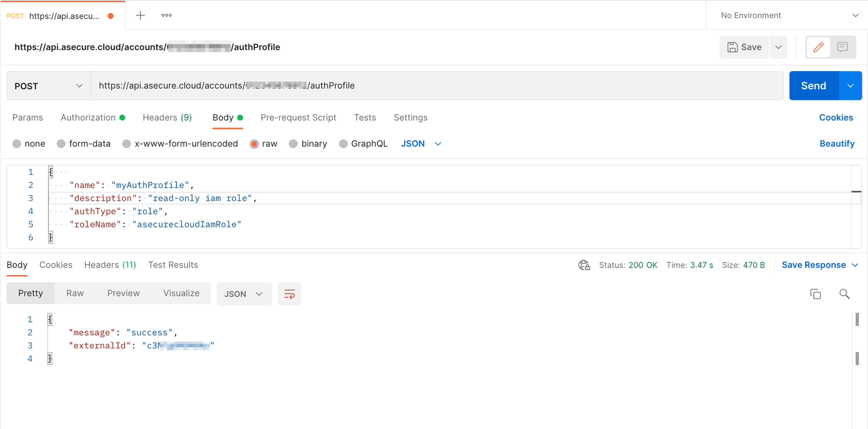The image size is (868, 429).
Task: Open the comments icon beside edit
Action: pyautogui.click(x=843, y=47)
